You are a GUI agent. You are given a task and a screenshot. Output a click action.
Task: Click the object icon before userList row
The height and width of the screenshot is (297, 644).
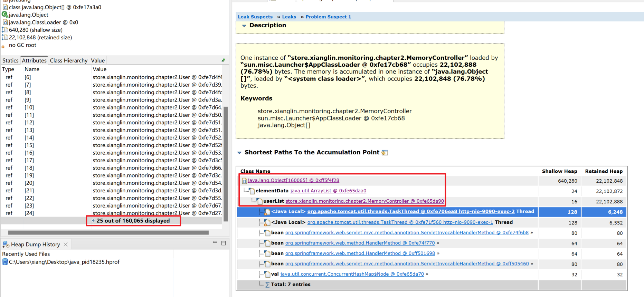tap(259, 201)
